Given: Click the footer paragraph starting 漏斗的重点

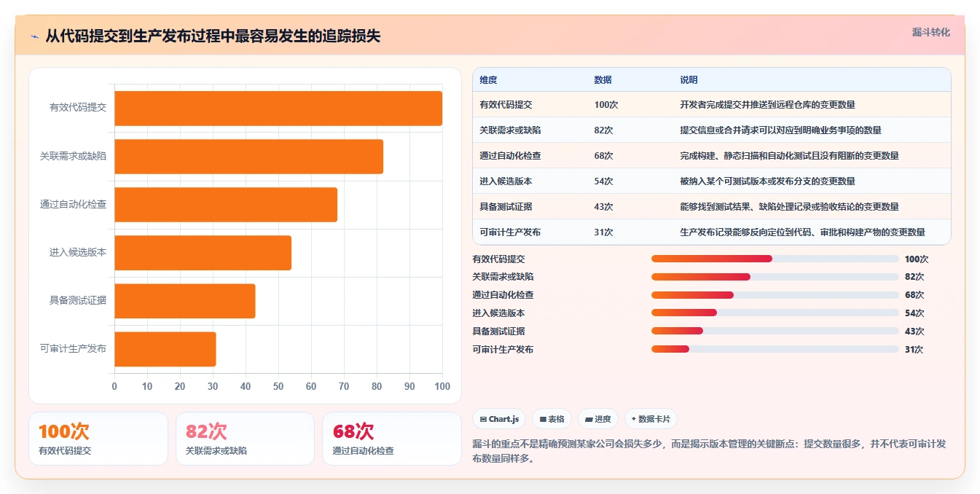Looking at the screenshot, I should coord(710,451).
